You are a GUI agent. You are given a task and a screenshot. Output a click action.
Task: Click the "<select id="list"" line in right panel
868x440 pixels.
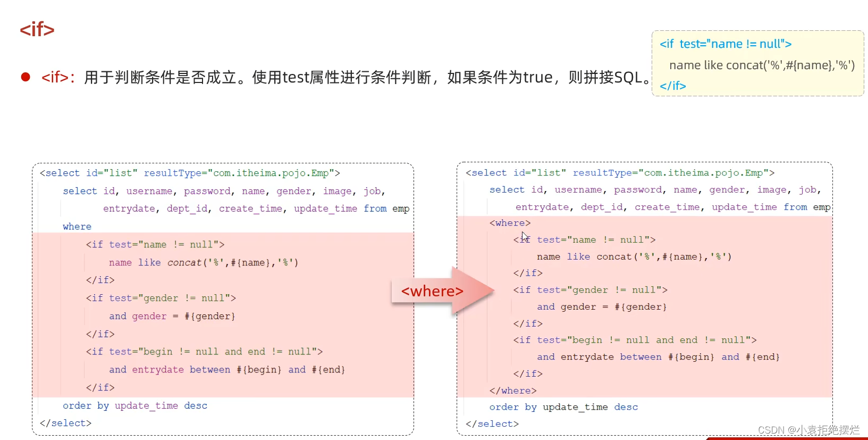pyautogui.click(x=620, y=173)
